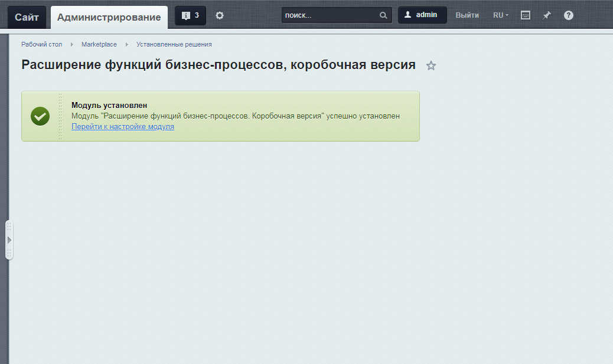Click the search magnifier icon
Screen dimensions: 613x364
click(383, 15)
